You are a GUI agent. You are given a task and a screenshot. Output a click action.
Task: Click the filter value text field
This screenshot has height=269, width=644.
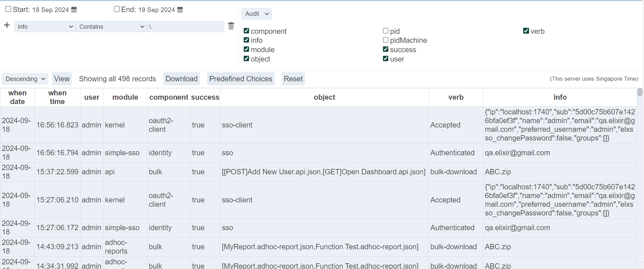[x=186, y=27]
